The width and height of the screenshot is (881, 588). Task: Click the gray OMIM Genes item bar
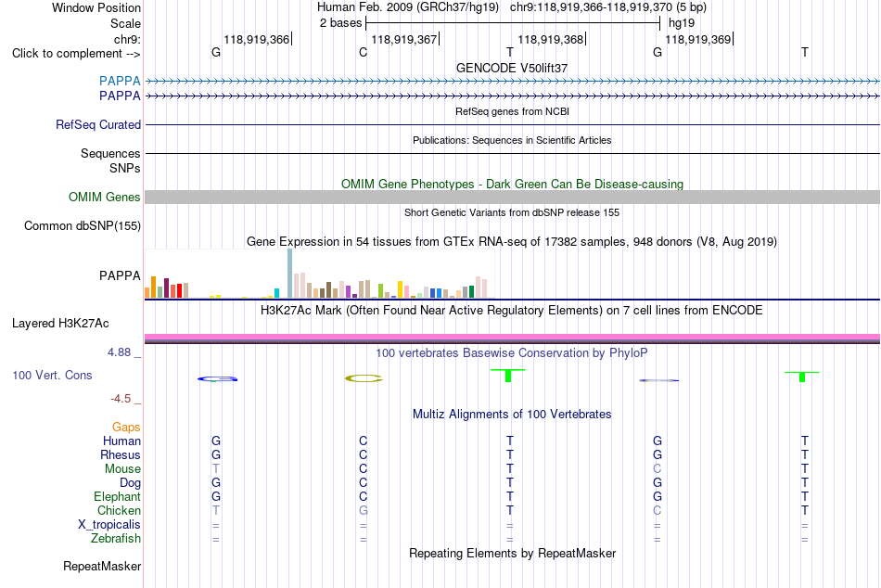512,197
